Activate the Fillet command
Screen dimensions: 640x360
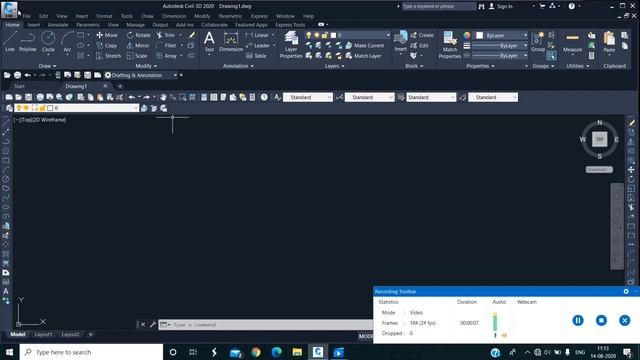167,45
